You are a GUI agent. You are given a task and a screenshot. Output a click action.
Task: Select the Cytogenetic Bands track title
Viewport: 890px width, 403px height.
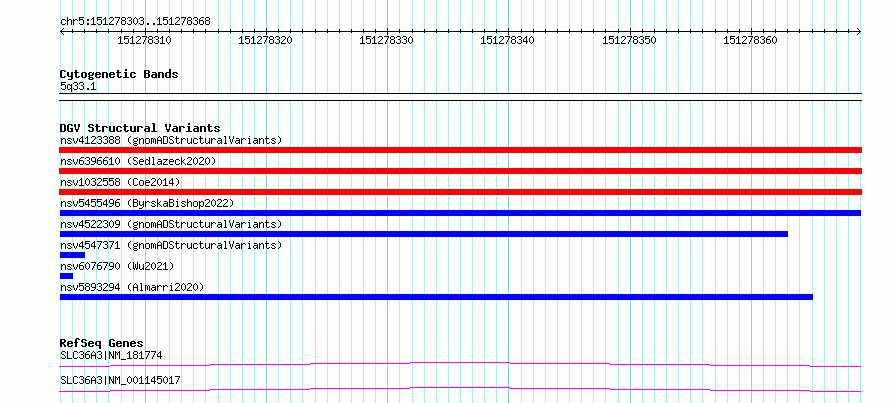tap(119, 74)
